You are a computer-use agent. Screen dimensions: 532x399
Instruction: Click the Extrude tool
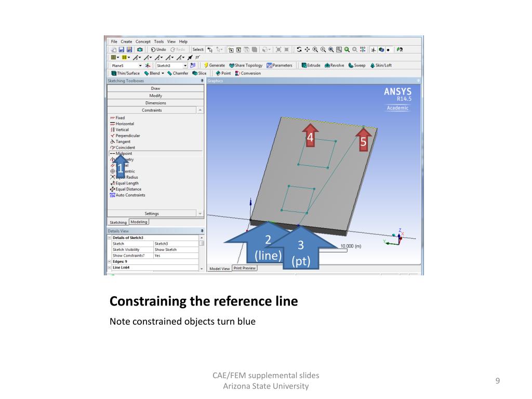tap(311, 65)
